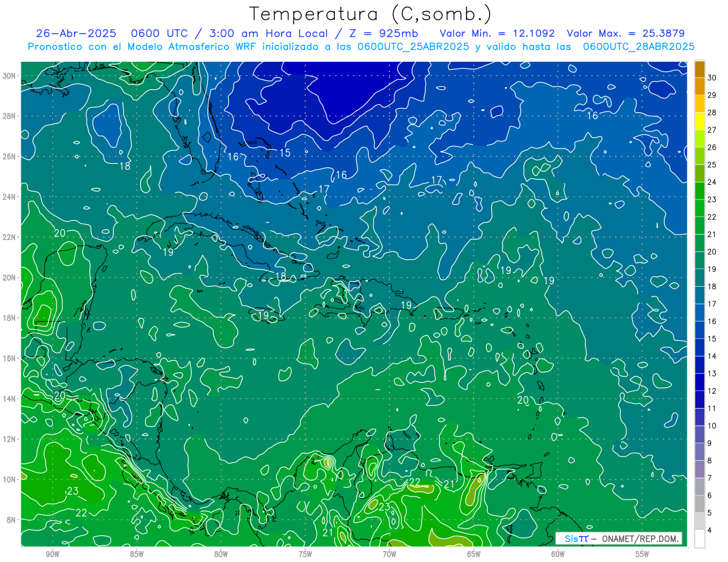The height and width of the screenshot is (562, 728).
Task: Click the white bottom swatch of color scale
Action: [699, 539]
